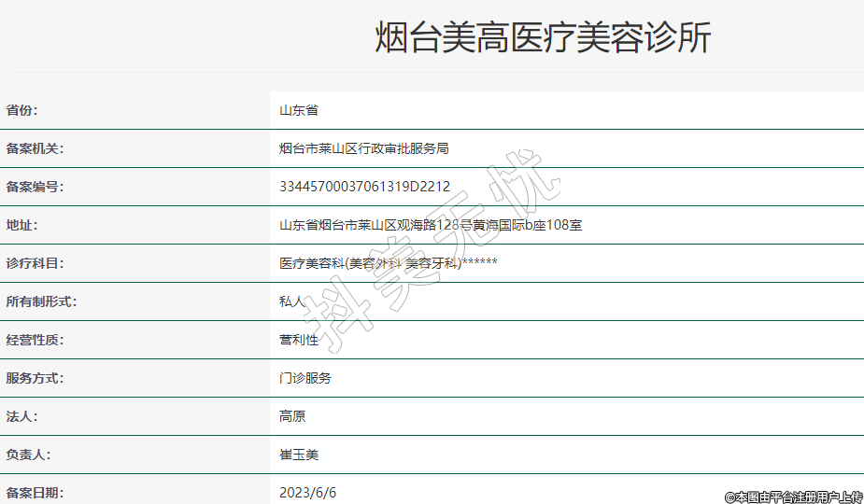Click the province value 山东省

coord(299,110)
